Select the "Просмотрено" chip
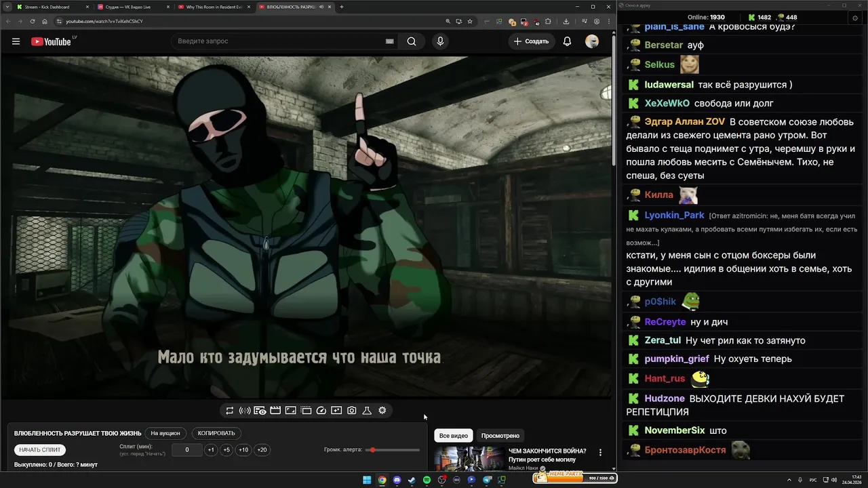Image resolution: width=868 pixels, height=488 pixels. (x=500, y=436)
